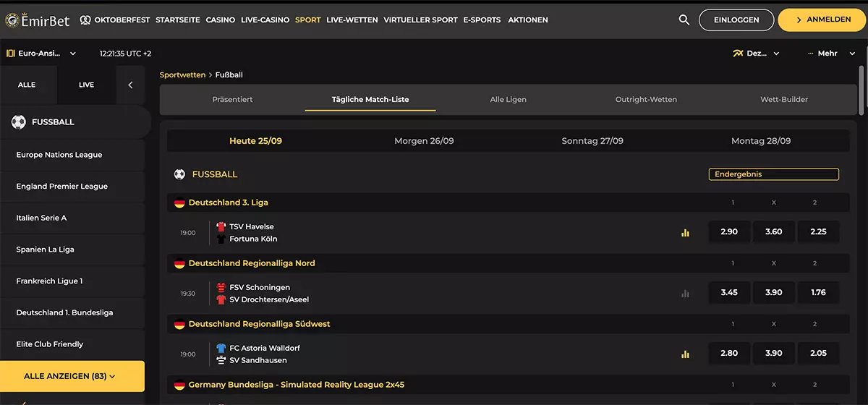The width and height of the screenshot is (868, 405).
Task: Bet on TSV Havelse win at 2.90
Action: click(729, 231)
